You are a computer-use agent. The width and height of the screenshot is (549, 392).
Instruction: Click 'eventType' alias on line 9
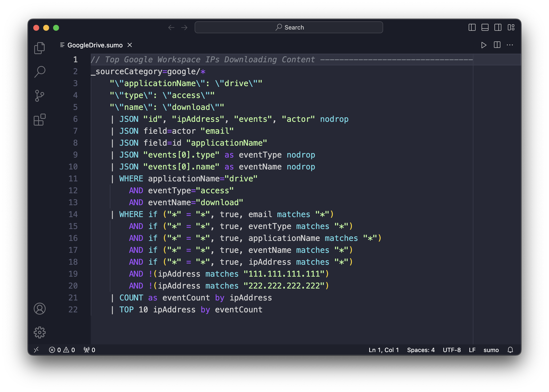(260, 155)
